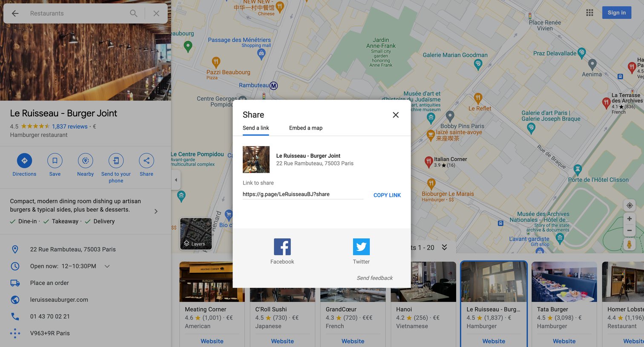This screenshot has height=347, width=644.
Task: Select the Tata Burger card photo
Action: 564,282
